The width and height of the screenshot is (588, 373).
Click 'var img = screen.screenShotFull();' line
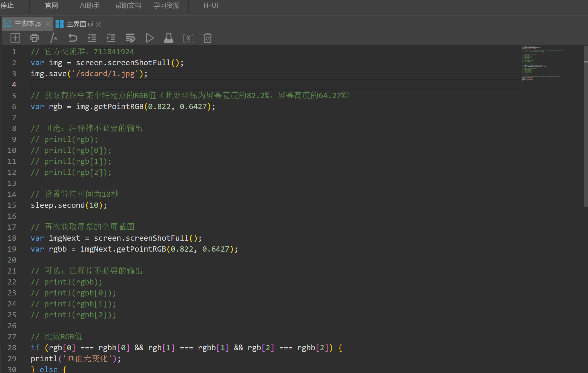click(107, 63)
